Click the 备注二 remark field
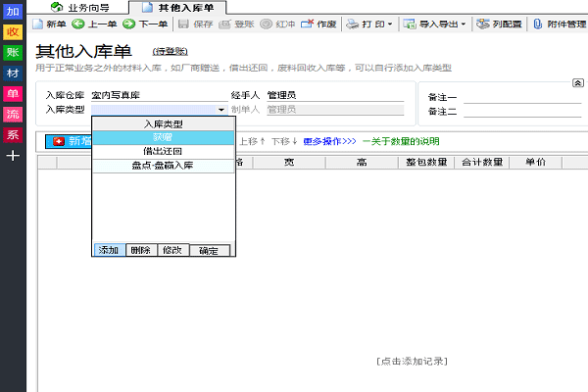Image resolution: width=588 pixels, height=392 pixels. (x=522, y=112)
